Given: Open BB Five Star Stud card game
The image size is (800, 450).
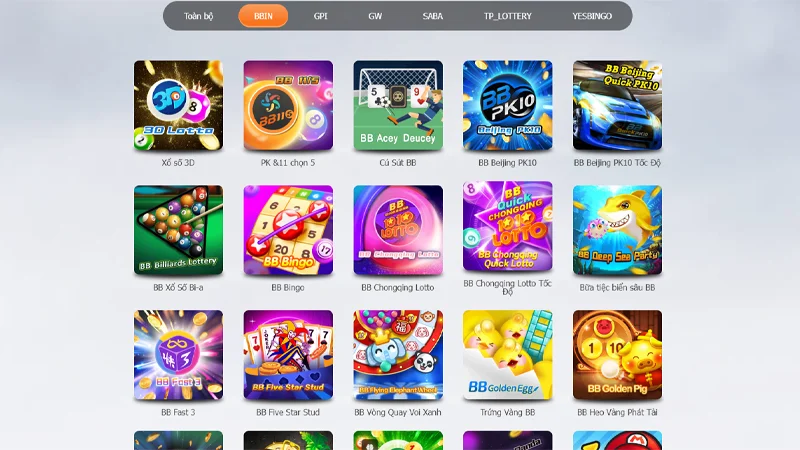Looking at the screenshot, I should tap(288, 355).
